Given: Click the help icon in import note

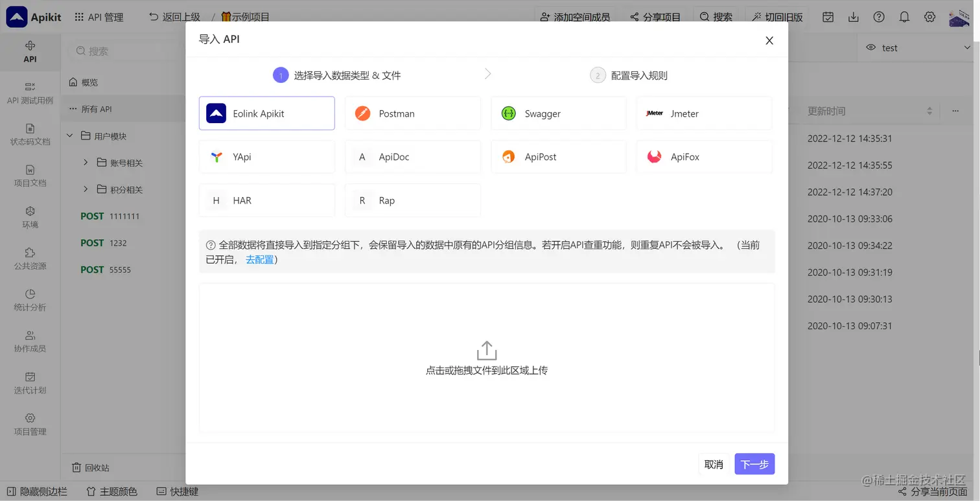Looking at the screenshot, I should (x=211, y=245).
